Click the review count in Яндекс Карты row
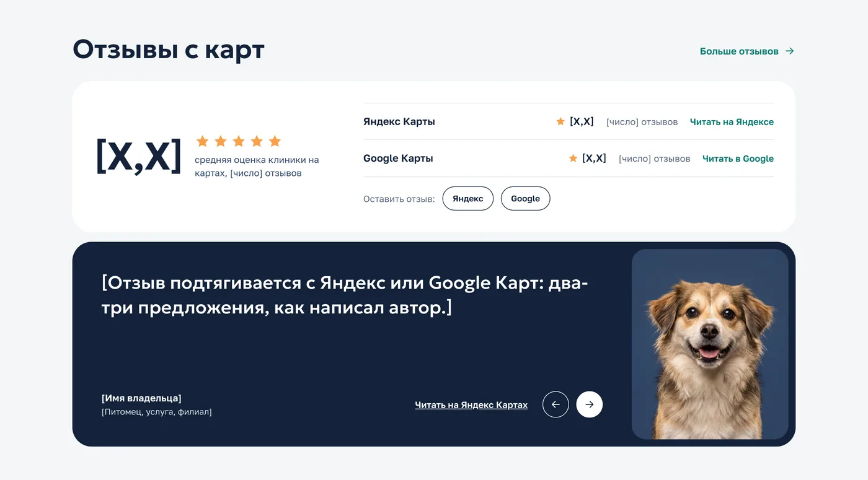Screen dimensions: 868x480 (x=642, y=122)
